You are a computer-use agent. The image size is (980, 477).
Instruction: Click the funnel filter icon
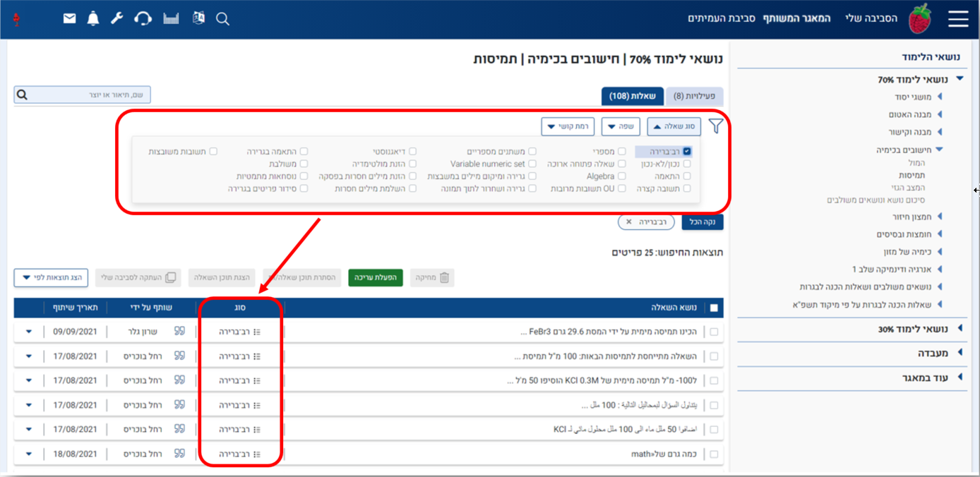click(x=716, y=127)
